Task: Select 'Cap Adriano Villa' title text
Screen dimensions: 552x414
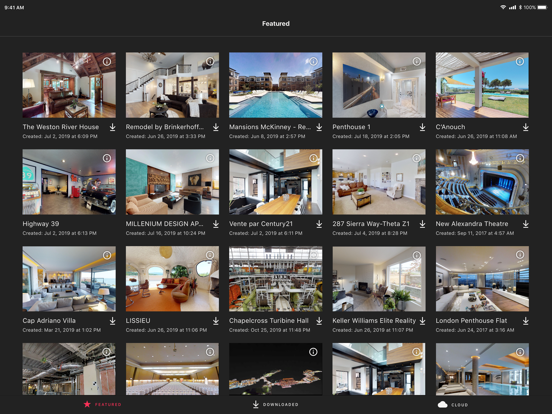Action: coord(49,321)
